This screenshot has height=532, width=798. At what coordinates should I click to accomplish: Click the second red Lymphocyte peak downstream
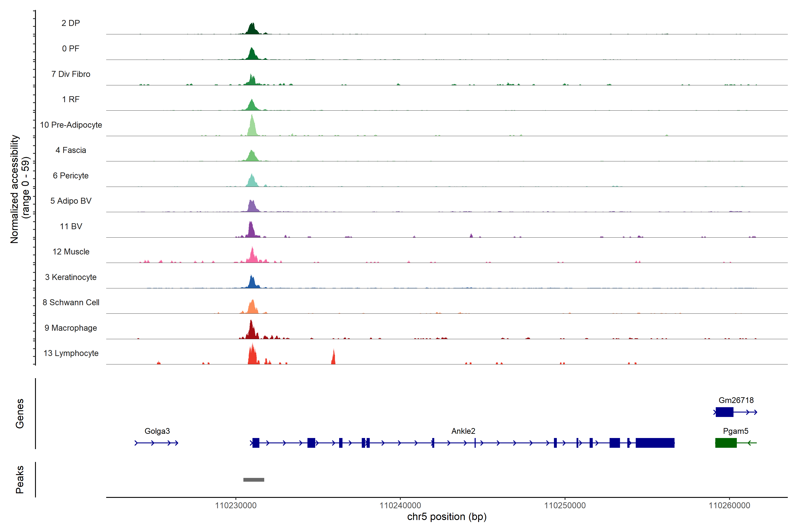(x=333, y=359)
